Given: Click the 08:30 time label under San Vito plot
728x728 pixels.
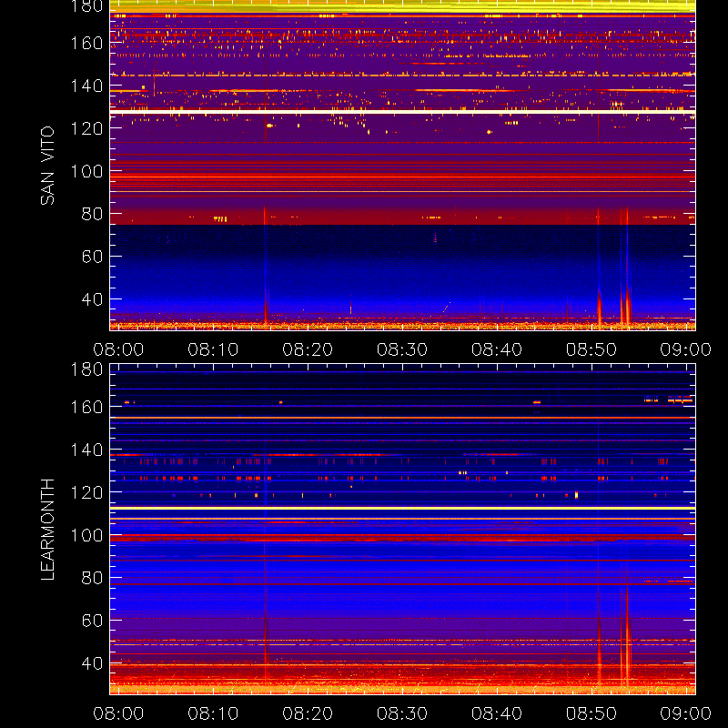Looking at the screenshot, I should (x=402, y=349).
